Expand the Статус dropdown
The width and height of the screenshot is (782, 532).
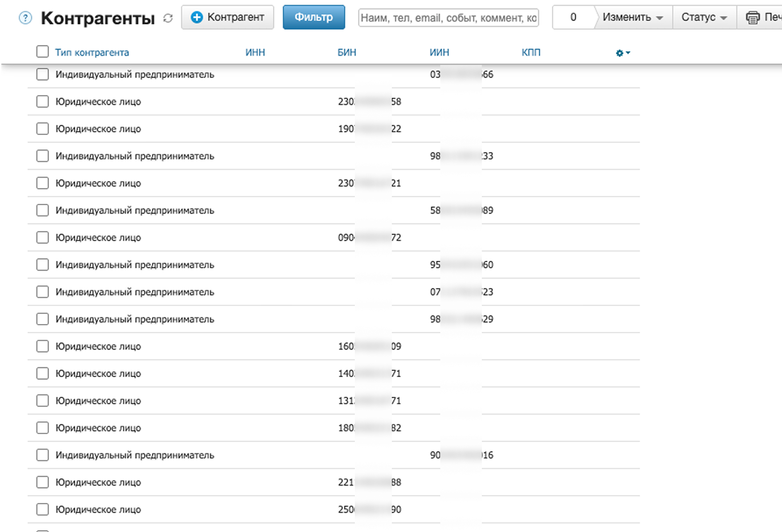704,18
